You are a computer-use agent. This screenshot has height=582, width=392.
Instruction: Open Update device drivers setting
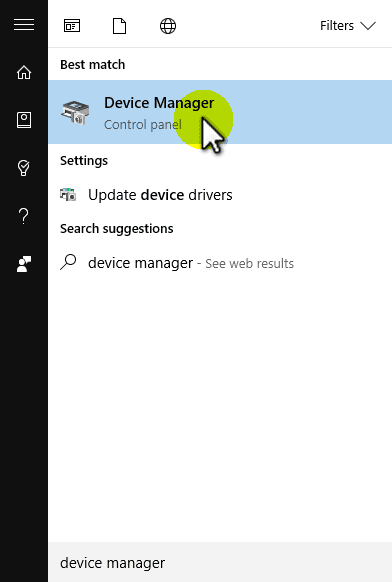tap(220, 195)
